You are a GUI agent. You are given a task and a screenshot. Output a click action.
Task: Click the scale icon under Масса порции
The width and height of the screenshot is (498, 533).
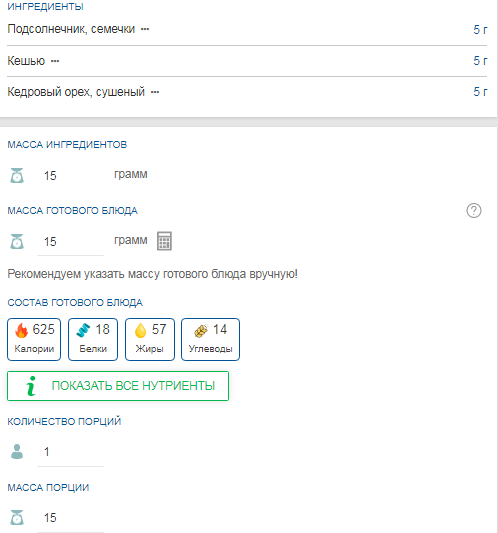coord(17,517)
